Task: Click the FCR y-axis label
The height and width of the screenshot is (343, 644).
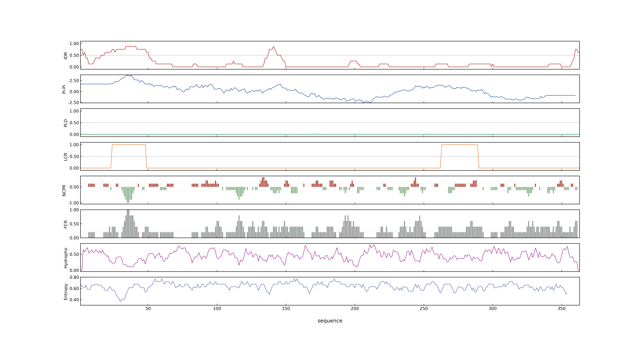Action: point(66,224)
